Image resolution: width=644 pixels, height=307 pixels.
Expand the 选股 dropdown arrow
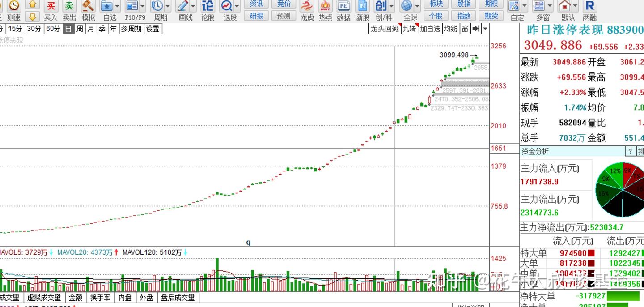(x=237, y=6)
